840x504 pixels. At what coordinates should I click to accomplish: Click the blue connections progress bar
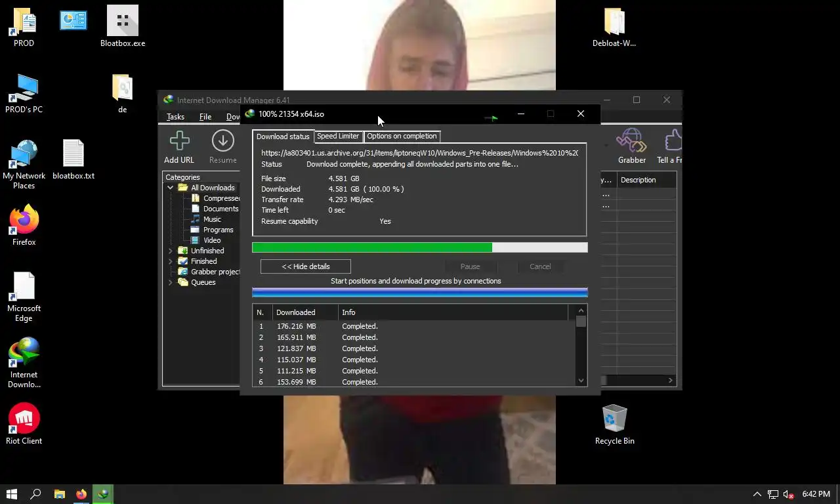point(420,293)
